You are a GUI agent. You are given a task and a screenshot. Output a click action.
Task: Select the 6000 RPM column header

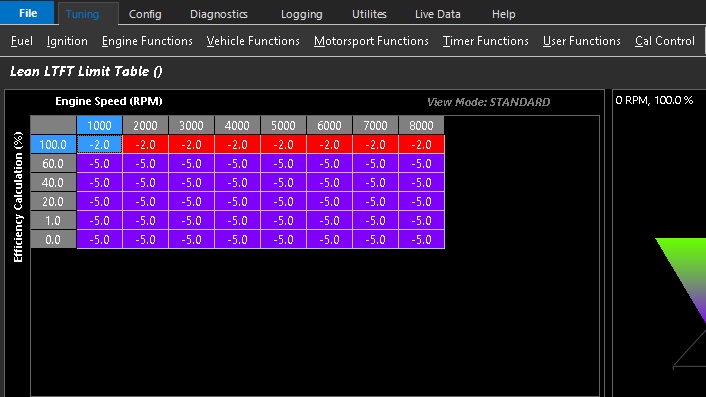tap(329, 125)
